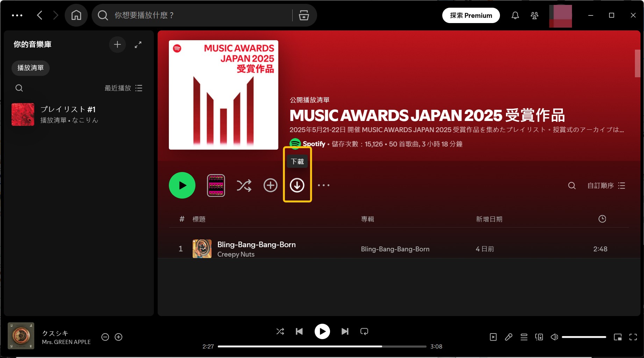Screen dimensions: 644x358
Task: Open artist Mrs. GREEN APPLE
Action: (66, 342)
